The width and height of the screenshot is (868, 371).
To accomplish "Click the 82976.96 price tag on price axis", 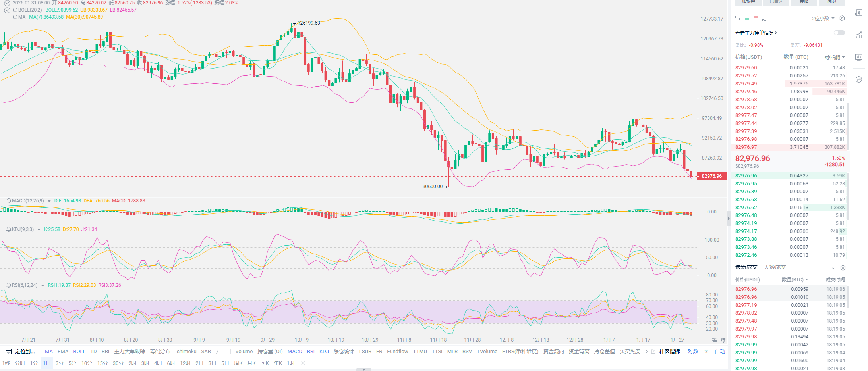I will point(711,176).
